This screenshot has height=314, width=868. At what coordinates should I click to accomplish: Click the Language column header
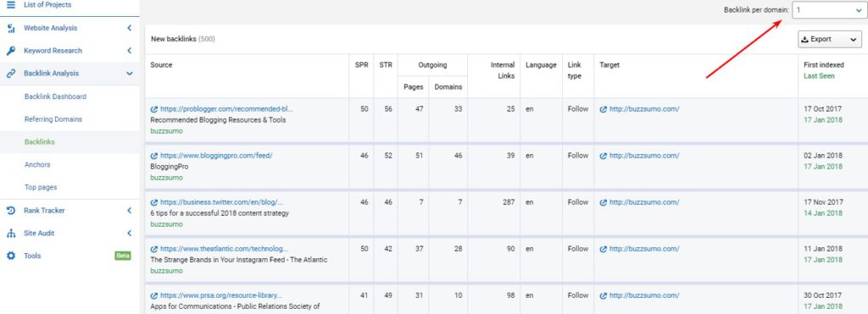coord(541,65)
